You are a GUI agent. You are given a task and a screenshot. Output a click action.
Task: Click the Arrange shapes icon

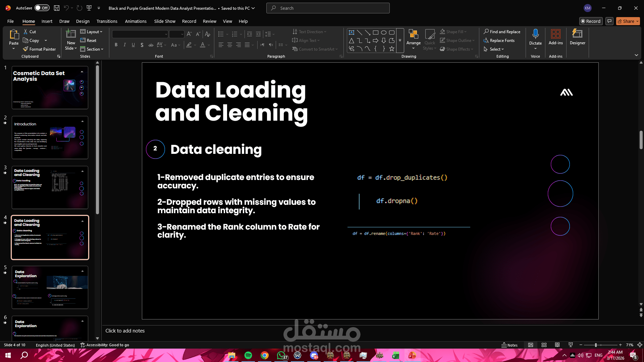[x=413, y=34]
